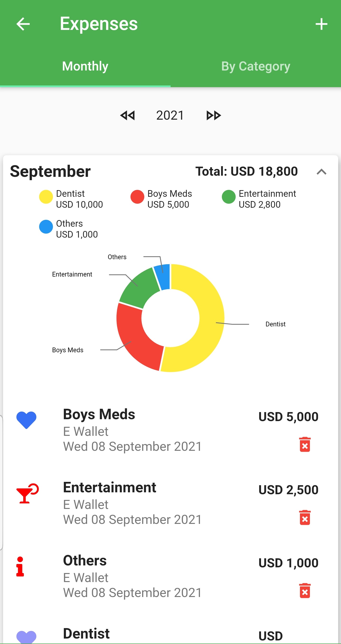Switch to the By Category tab
The width and height of the screenshot is (341, 644).
coord(256,66)
